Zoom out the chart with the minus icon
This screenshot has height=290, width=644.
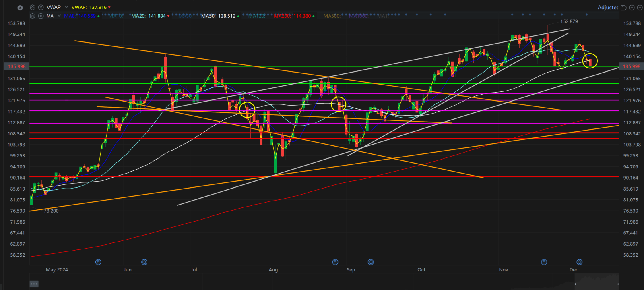pos(632,7)
